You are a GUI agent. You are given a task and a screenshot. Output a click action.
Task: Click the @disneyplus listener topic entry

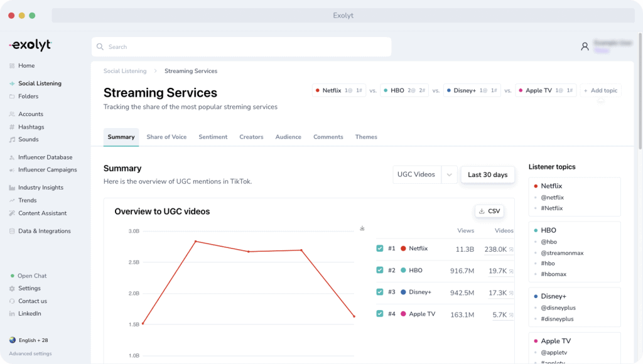point(558,308)
